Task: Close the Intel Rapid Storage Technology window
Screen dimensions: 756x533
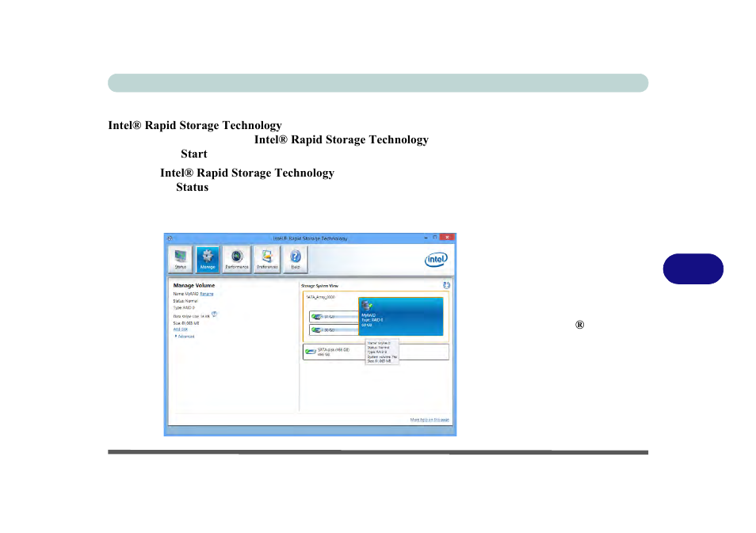Action: (448, 237)
